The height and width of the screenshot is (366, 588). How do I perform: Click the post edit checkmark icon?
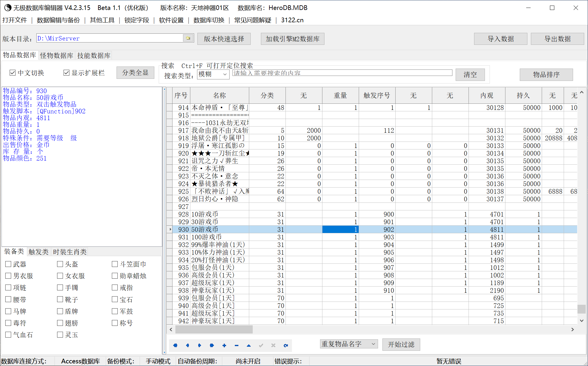pos(261,345)
